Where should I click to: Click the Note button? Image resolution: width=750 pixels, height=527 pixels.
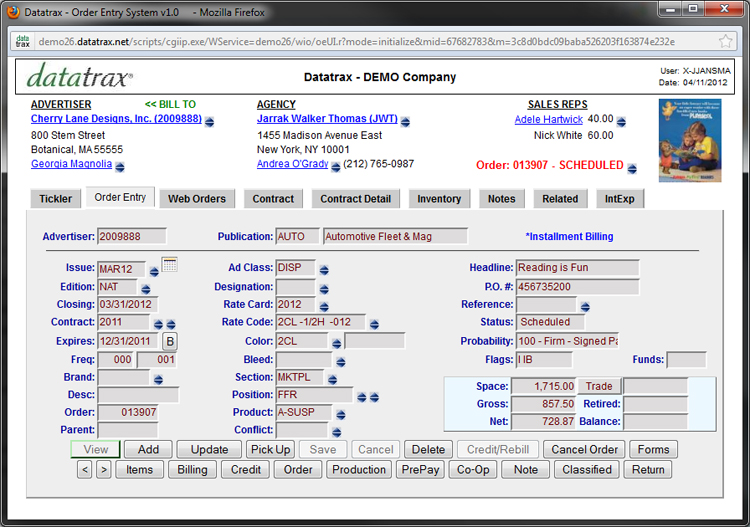coord(526,470)
